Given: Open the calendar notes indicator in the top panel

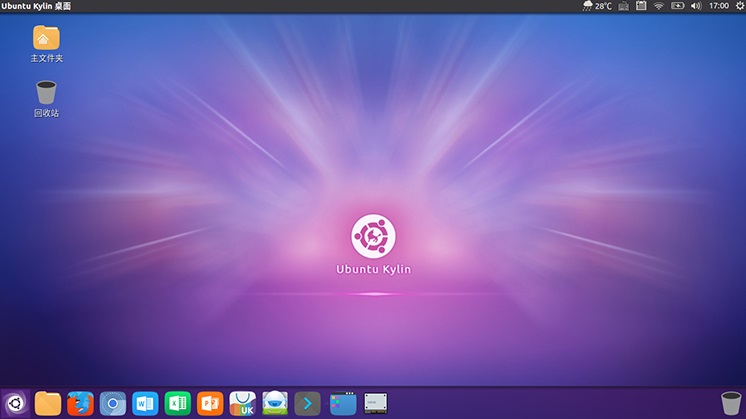Looking at the screenshot, I should (x=641, y=6).
